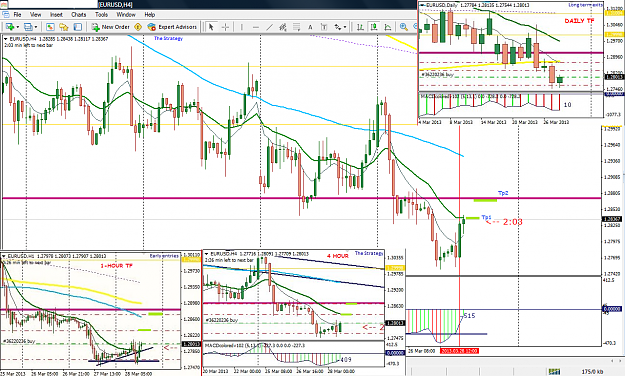This screenshot has height=376, width=625.
Task: Click the '175/0 kb' status bar entry
Action: pos(592,372)
